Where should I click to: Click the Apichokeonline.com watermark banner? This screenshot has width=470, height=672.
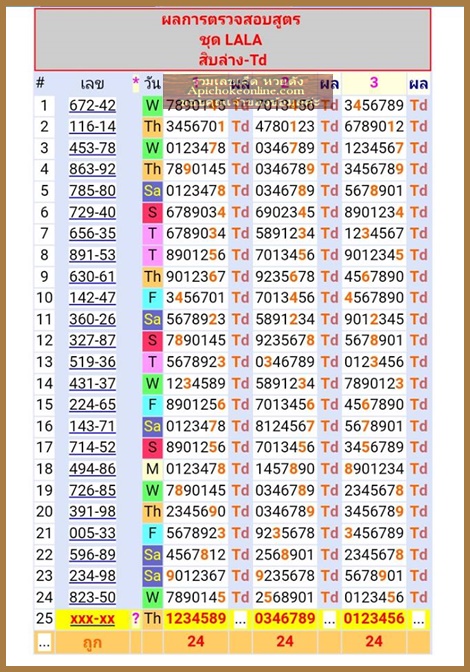(x=248, y=91)
